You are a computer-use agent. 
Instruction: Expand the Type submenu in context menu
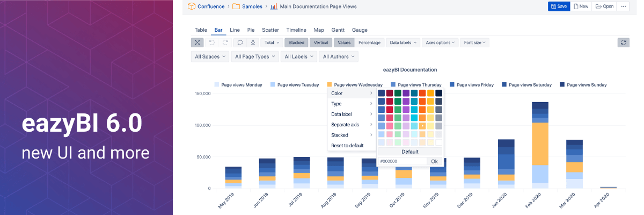tap(352, 104)
